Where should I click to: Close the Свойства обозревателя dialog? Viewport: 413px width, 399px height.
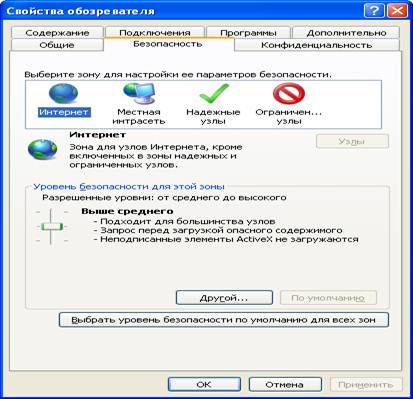tap(397, 11)
